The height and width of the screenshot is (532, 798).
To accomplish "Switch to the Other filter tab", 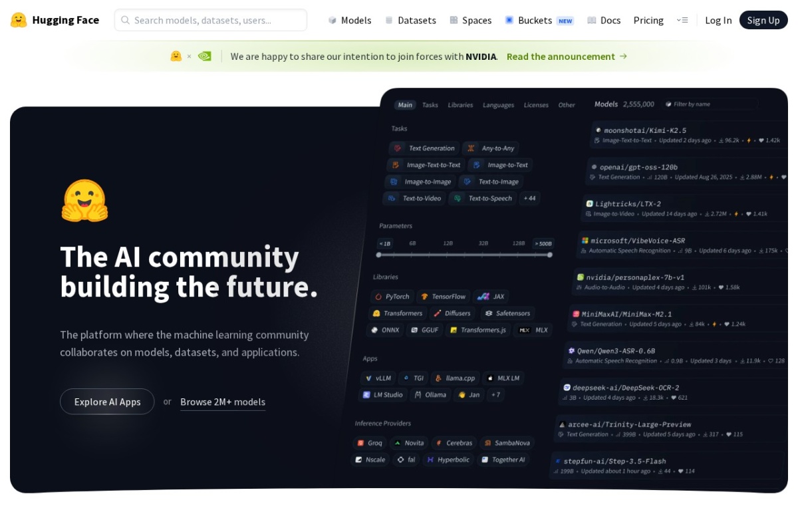I will [x=567, y=105].
